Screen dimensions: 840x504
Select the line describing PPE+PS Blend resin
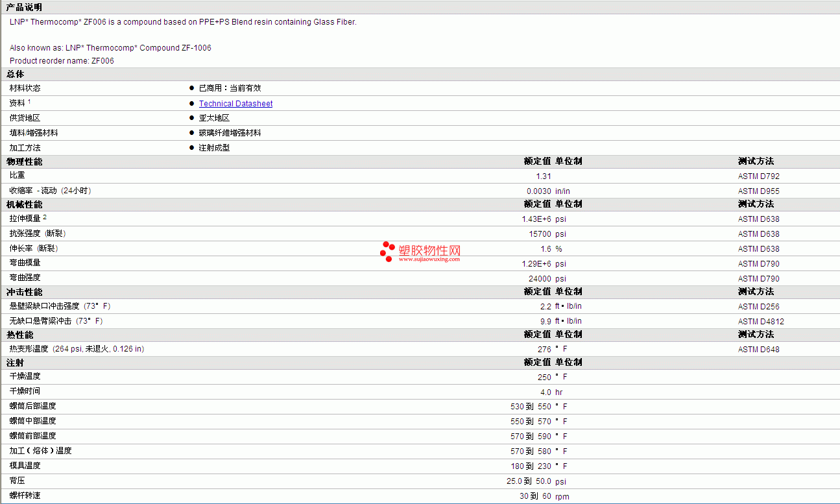tap(183, 22)
